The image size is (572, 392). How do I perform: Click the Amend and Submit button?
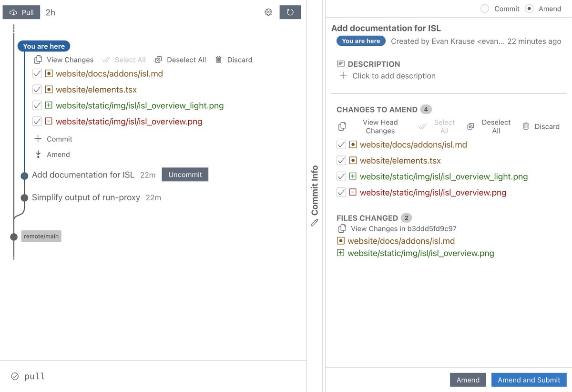[529, 380]
